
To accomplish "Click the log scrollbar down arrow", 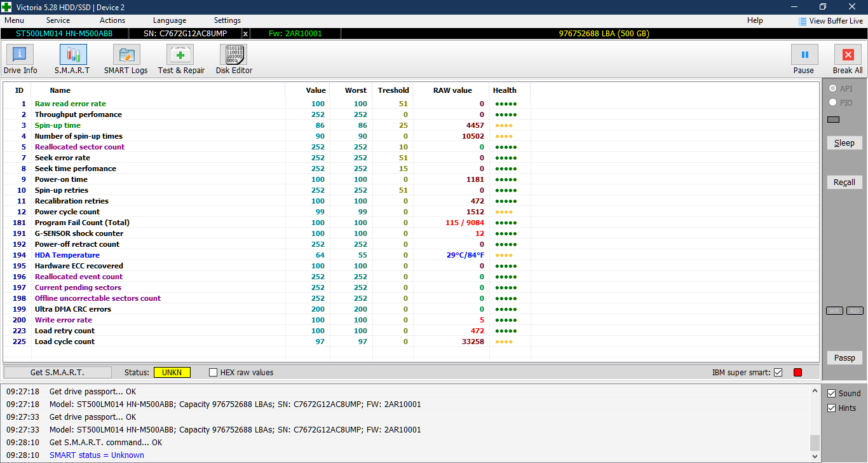I will [x=815, y=455].
